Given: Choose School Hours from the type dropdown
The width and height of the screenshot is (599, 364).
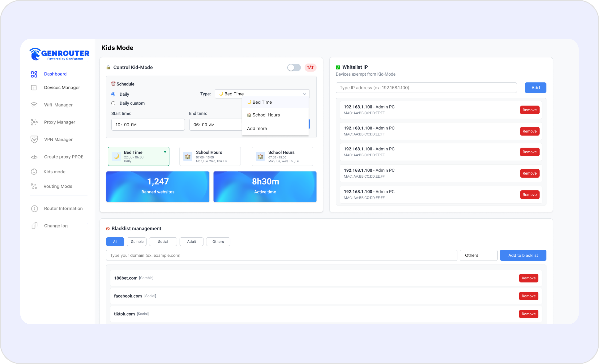Looking at the screenshot, I should tap(266, 115).
